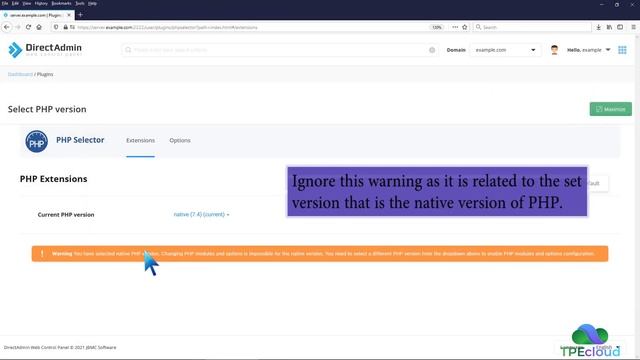
Task: Open the Edit menu
Action: [15, 3]
